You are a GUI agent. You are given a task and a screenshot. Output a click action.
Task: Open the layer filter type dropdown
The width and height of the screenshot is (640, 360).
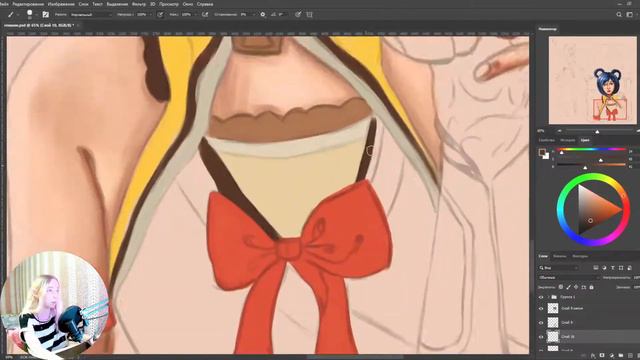pos(558,268)
